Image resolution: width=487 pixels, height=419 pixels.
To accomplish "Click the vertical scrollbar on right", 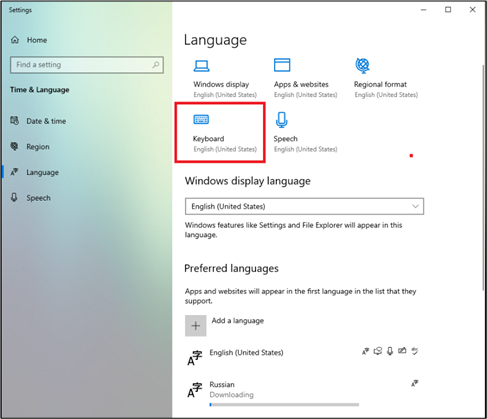I will [484, 177].
